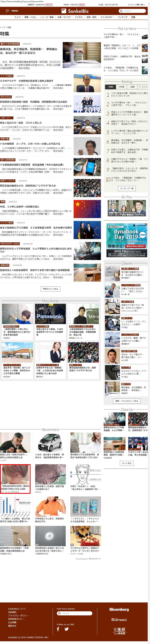This screenshot has width=150, height=644.
Task: Click the header search magnifier icon
Action: click(121, 11)
